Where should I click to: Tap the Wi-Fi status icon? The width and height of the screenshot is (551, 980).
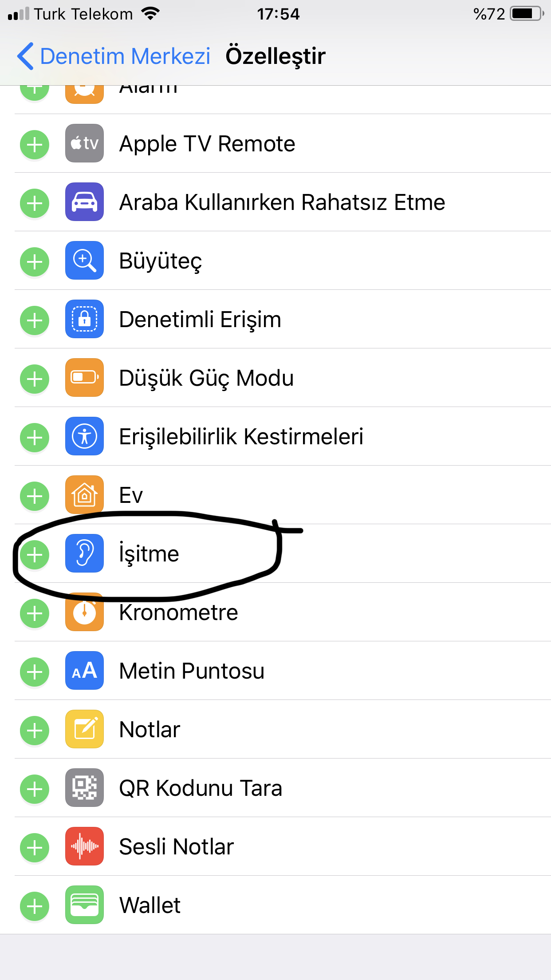(150, 14)
